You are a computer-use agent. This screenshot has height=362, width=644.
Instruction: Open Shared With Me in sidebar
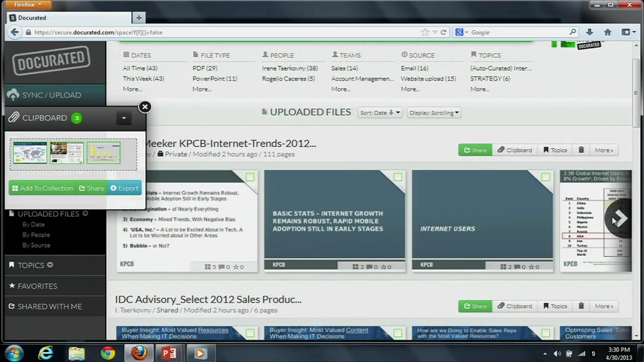coord(49,306)
